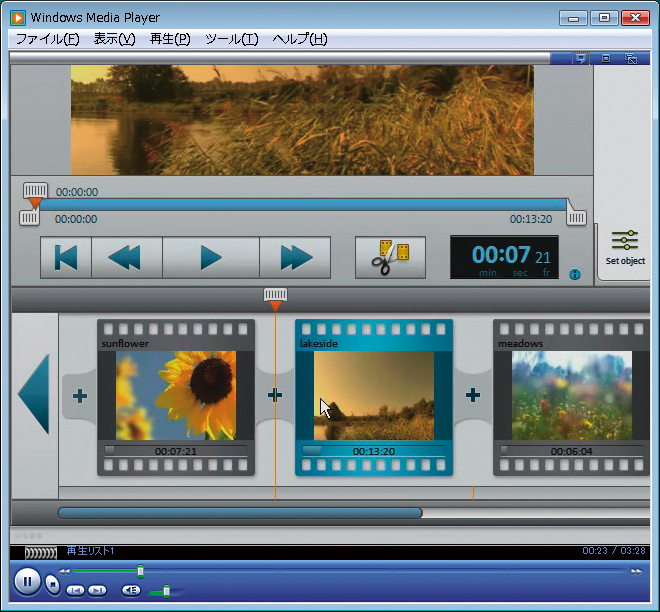Click the video preview image
The height and width of the screenshot is (612, 660).
[x=302, y=120]
